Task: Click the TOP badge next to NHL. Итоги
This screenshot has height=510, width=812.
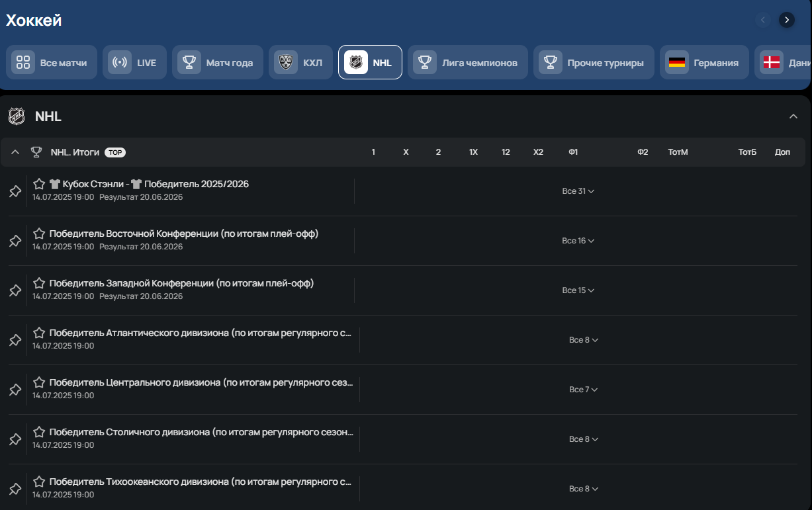Action: [x=114, y=153]
